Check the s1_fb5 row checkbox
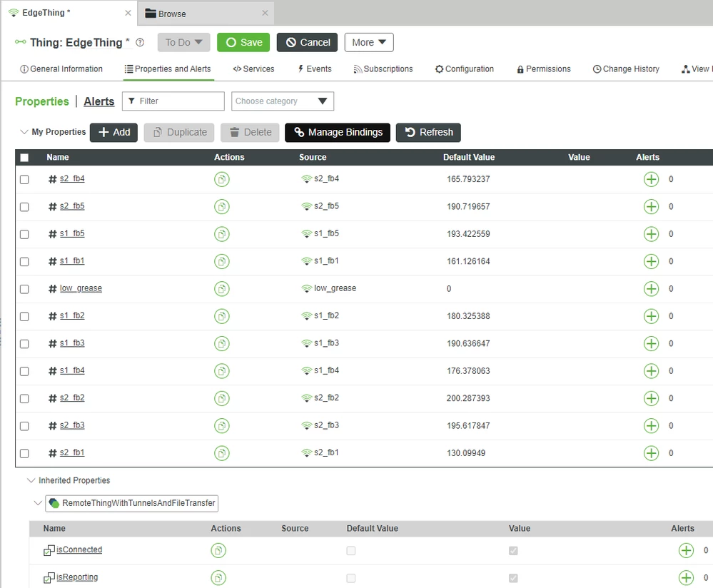713x588 pixels. 24,234
